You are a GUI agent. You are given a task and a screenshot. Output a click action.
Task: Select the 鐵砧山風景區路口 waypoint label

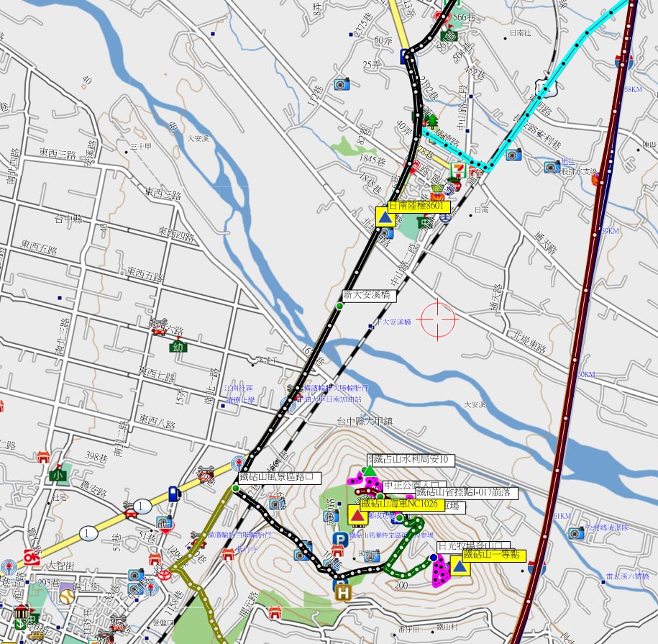[280, 477]
